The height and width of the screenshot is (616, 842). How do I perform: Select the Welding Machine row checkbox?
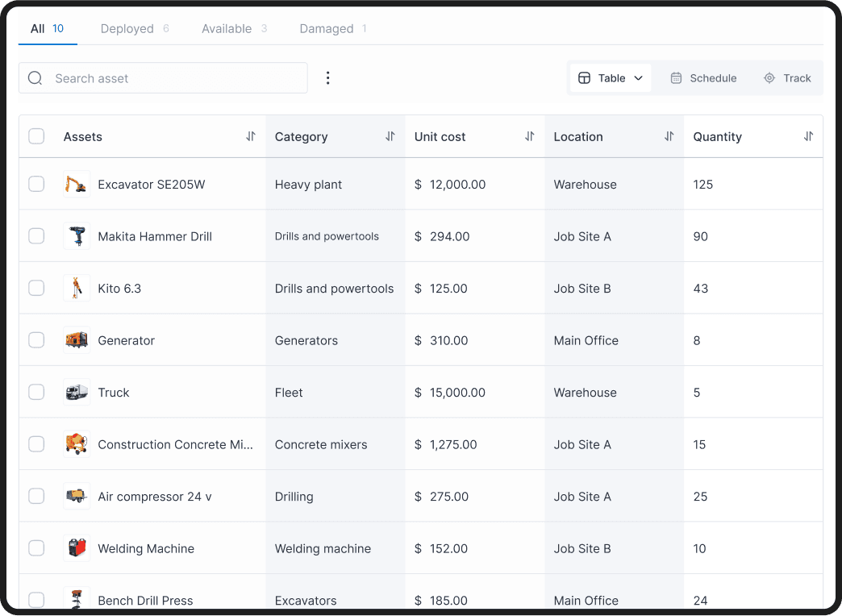click(36, 547)
